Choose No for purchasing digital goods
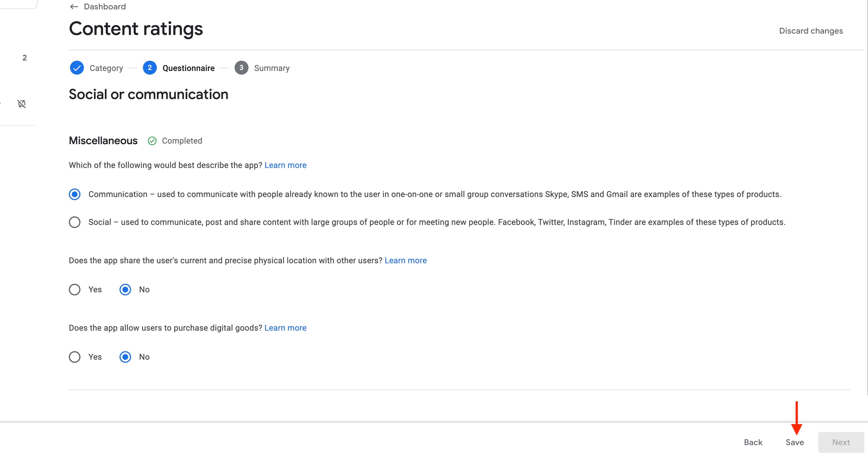This screenshot has height=456, width=868. click(x=125, y=357)
